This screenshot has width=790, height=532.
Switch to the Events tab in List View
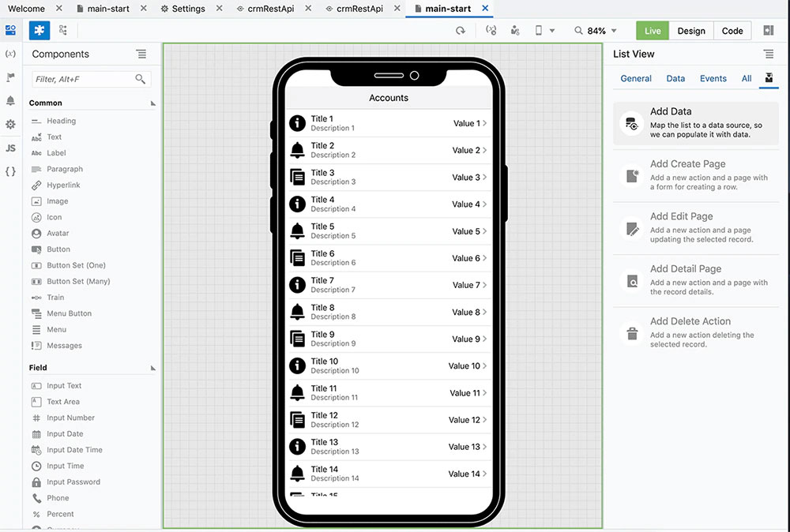point(713,78)
